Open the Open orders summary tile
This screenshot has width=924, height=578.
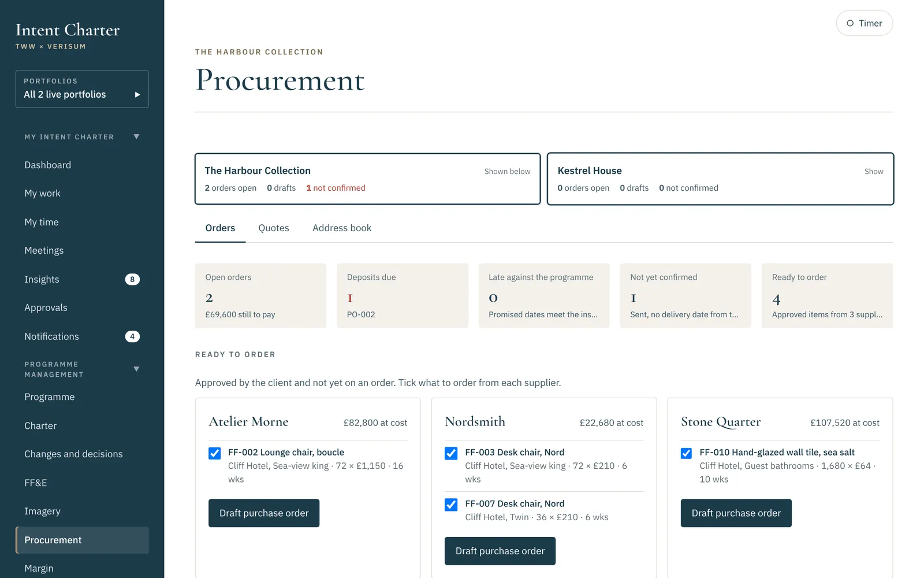point(260,296)
